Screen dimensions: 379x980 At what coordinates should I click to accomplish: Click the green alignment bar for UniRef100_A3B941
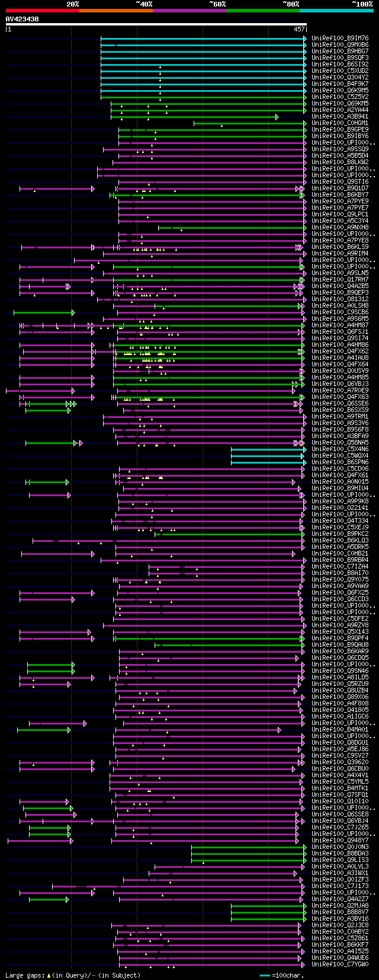[x=195, y=117]
